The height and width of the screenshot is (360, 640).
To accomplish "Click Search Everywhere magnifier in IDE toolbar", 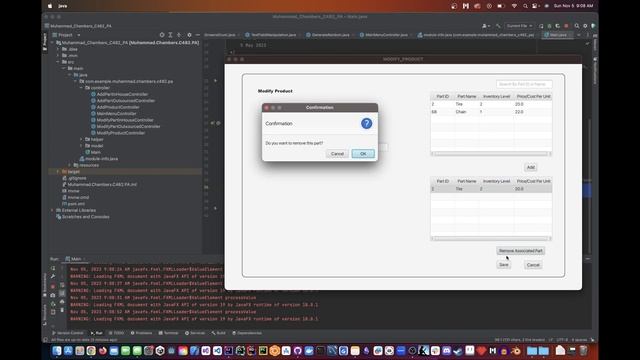I will pyautogui.click(x=577, y=26).
